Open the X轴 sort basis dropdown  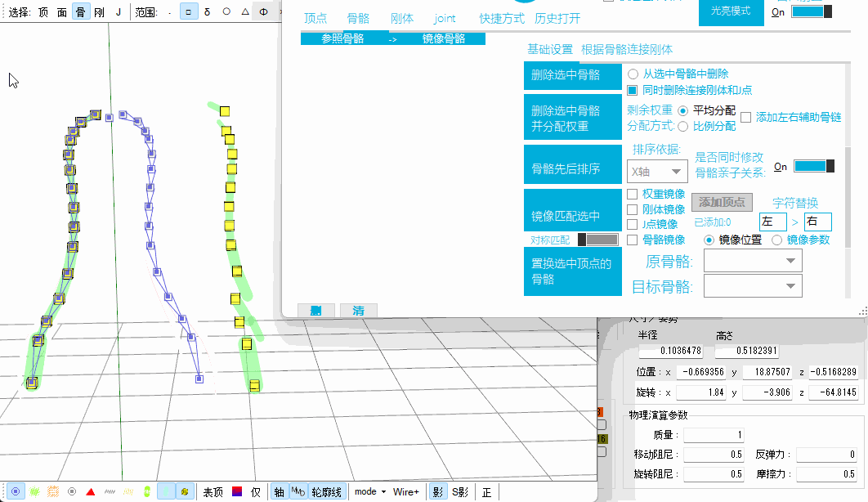[656, 172]
